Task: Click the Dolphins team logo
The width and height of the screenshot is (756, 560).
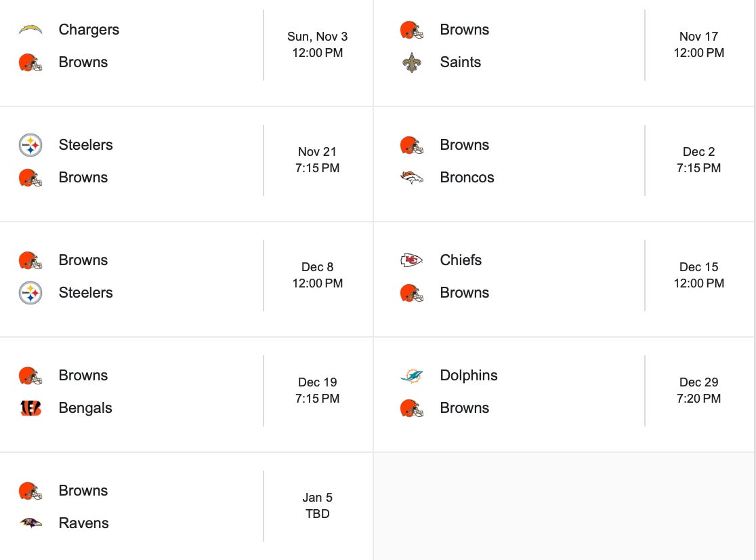Action: (x=412, y=376)
